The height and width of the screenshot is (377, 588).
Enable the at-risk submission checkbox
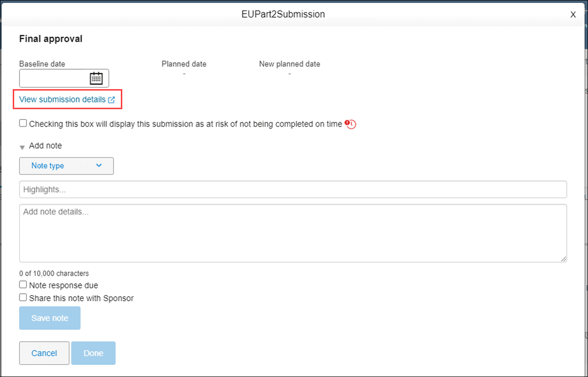pyautogui.click(x=23, y=123)
